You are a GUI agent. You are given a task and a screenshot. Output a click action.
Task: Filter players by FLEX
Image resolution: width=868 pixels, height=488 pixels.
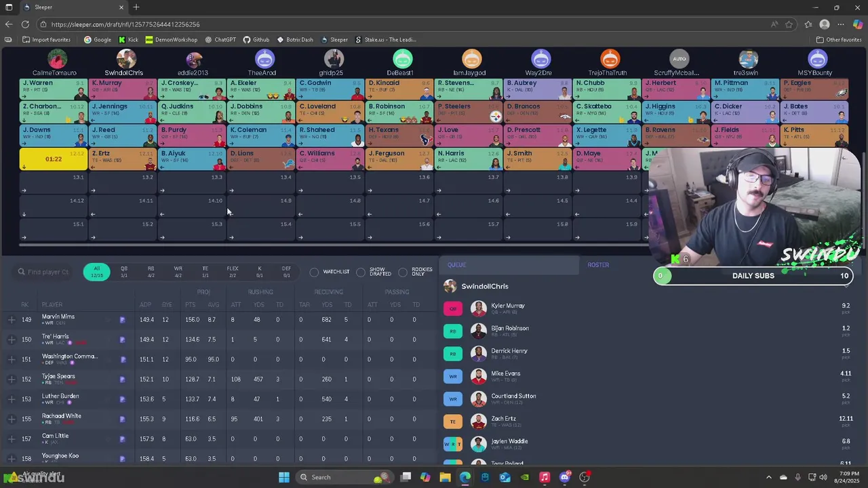coord(233,272)
